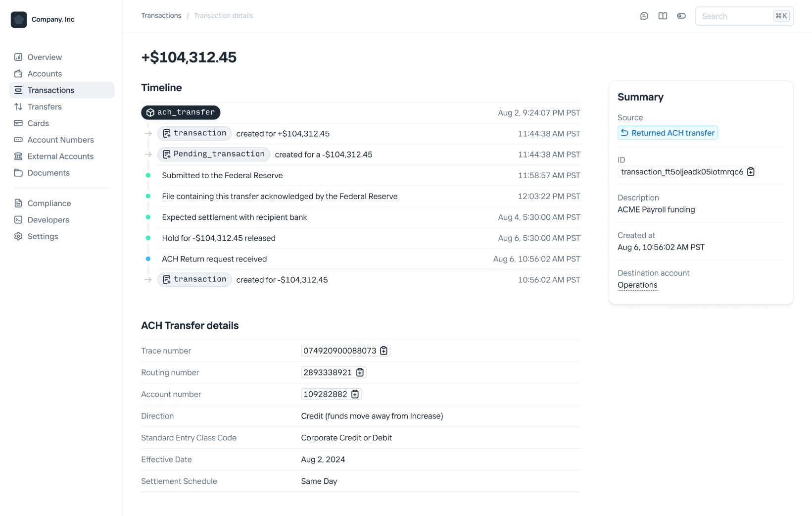Open the ach_transfer timeline tag
Viewport: 812px width, 516px height.
[x=181, y=113]
